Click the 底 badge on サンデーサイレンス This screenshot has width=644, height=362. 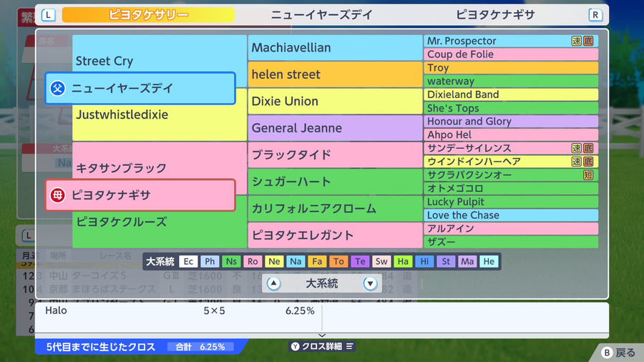point(589,148)
